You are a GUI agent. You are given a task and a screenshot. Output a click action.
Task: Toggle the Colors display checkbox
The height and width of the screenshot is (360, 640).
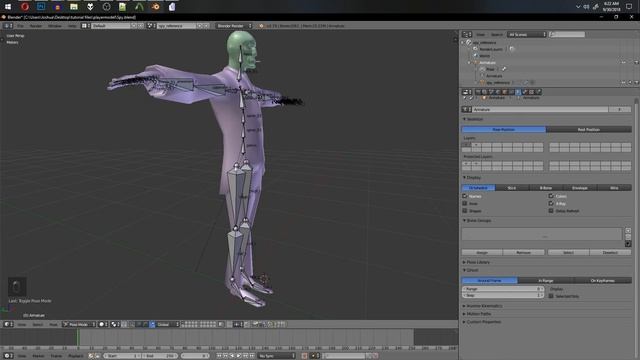(x=551, y=196)
